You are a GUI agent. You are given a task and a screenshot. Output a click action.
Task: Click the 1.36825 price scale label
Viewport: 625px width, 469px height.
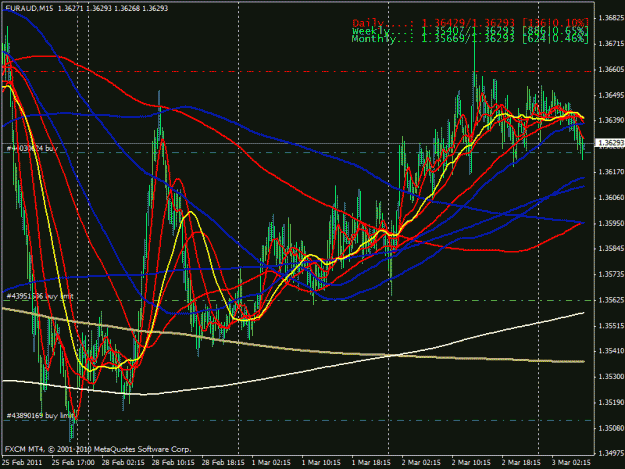[x=611, y=18]
